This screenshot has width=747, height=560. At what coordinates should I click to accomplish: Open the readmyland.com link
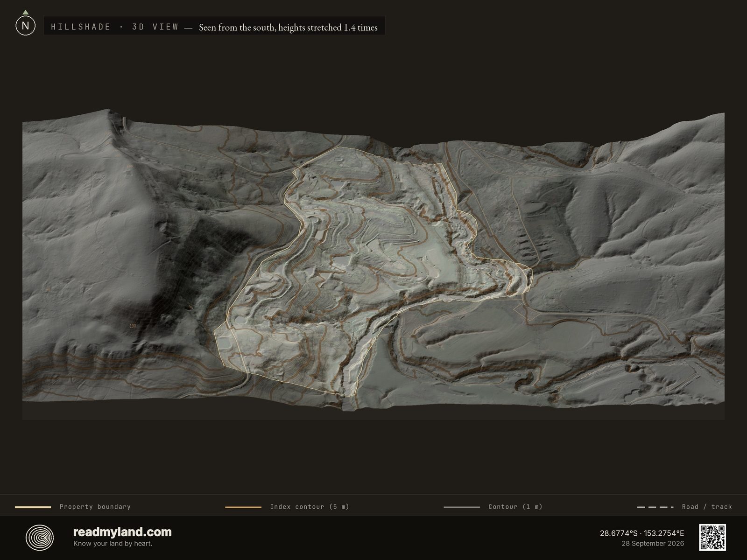point(122,532)
